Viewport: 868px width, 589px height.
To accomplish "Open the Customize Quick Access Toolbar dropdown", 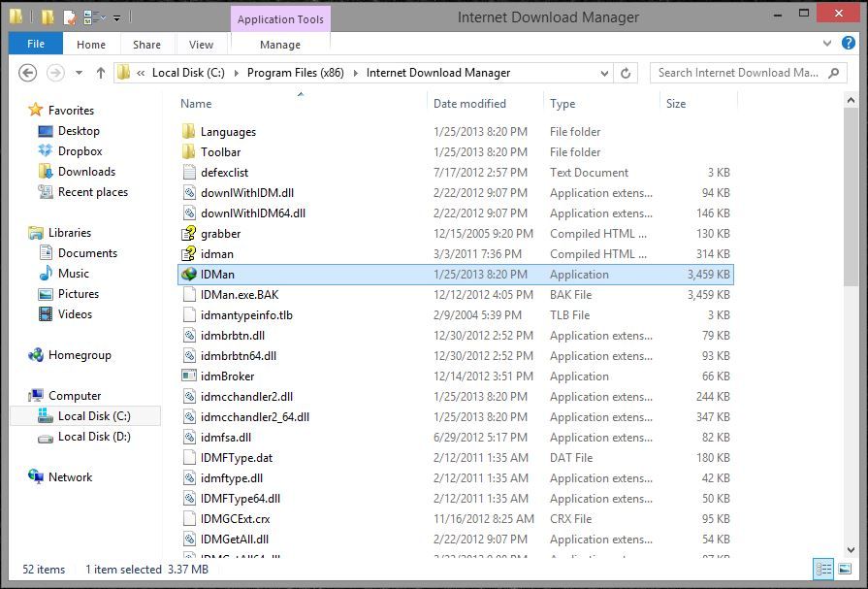I will [116, 18].
